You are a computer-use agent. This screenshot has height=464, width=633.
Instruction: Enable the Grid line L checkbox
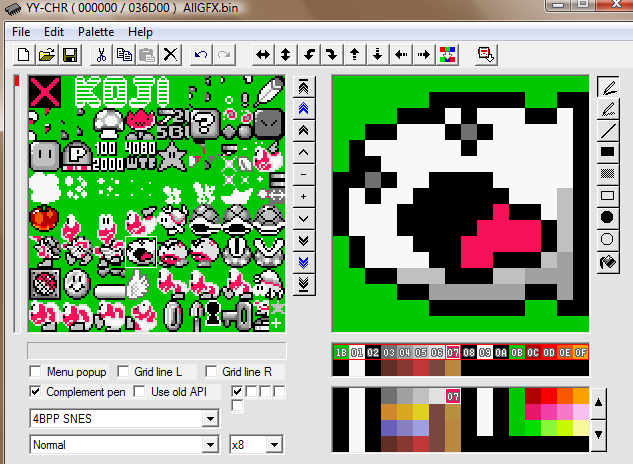point(123,371)
